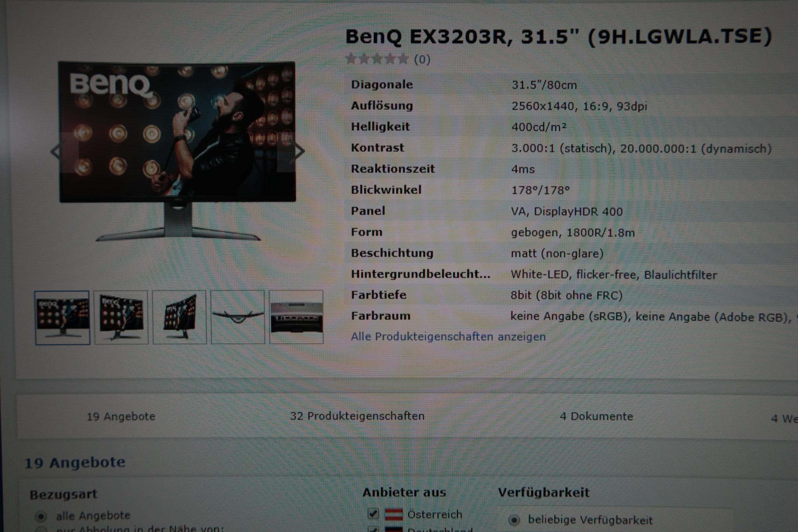Click the star rating icons under title
798x532 pixels.
(x=377, y=59)
